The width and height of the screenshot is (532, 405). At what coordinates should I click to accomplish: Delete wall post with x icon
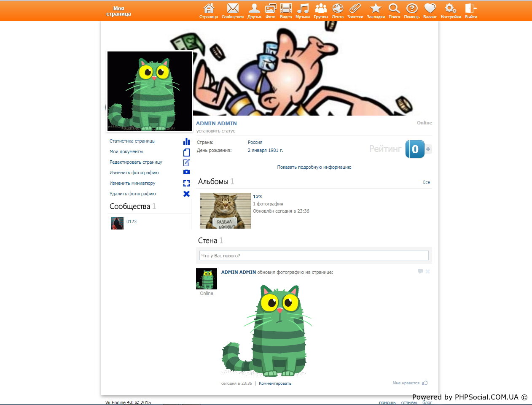[427, 271]
